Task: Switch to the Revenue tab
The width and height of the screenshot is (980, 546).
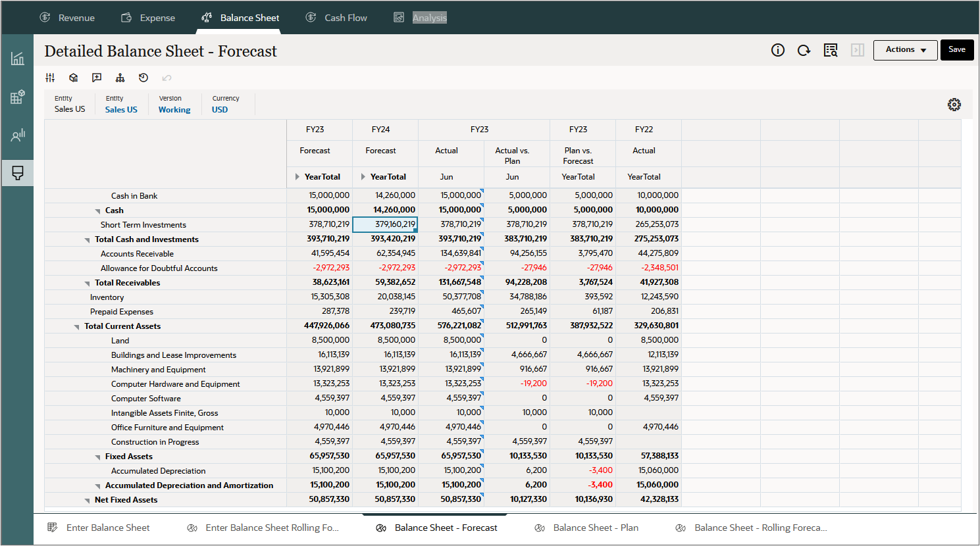Action: [x=76, y=18]
